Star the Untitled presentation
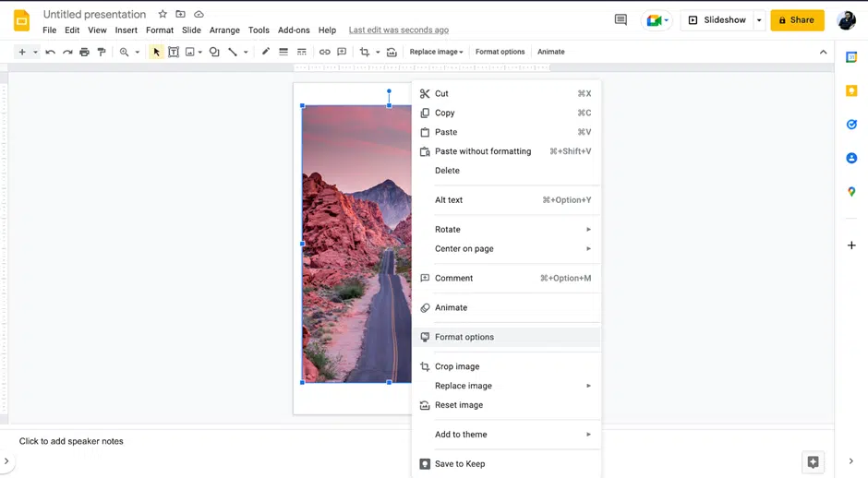This screenshot has width=868, height=478. click(x=163, y=15)
